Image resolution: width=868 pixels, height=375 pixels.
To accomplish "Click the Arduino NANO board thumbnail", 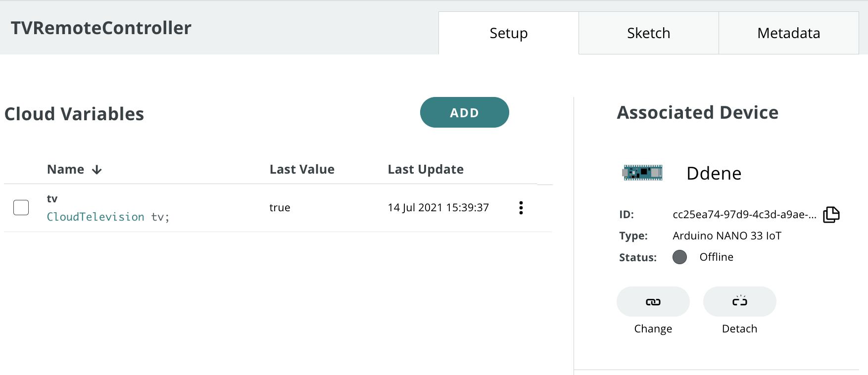I will [x=642, y=173].
